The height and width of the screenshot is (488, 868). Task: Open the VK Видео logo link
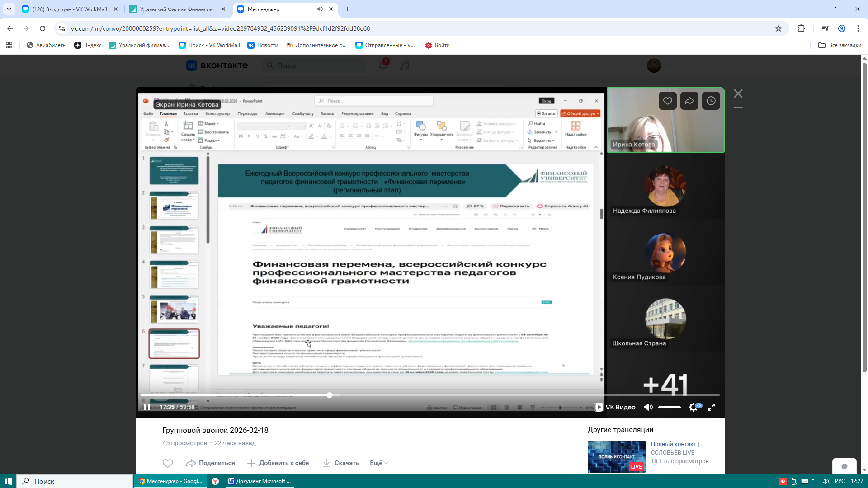tap(615, 407)
